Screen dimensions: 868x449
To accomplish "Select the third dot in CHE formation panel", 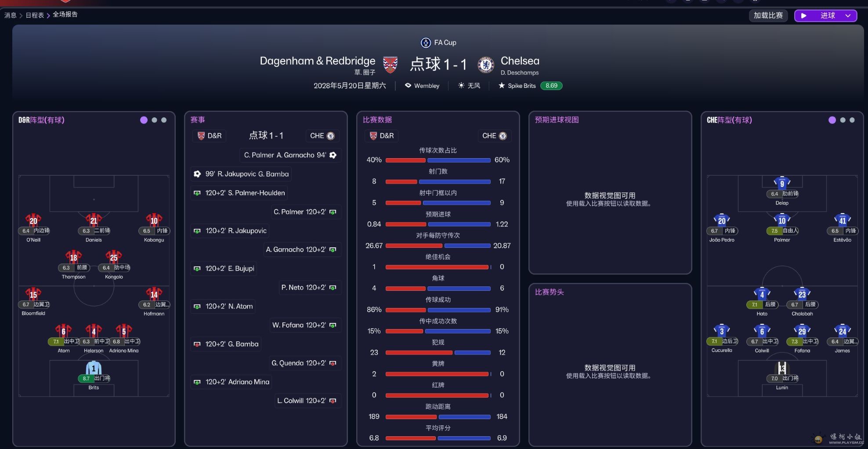I will click(x=852, y=120).
